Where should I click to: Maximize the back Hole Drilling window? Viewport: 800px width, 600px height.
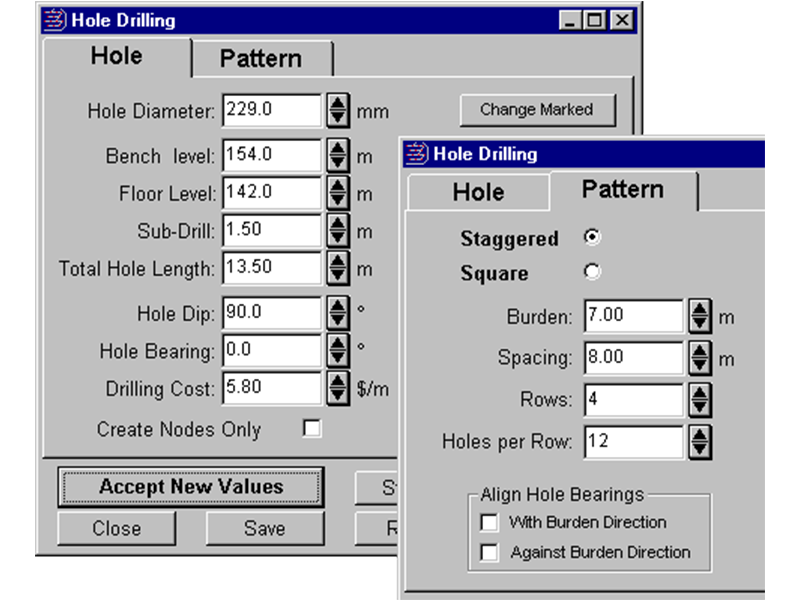click(x=594, y=20)
